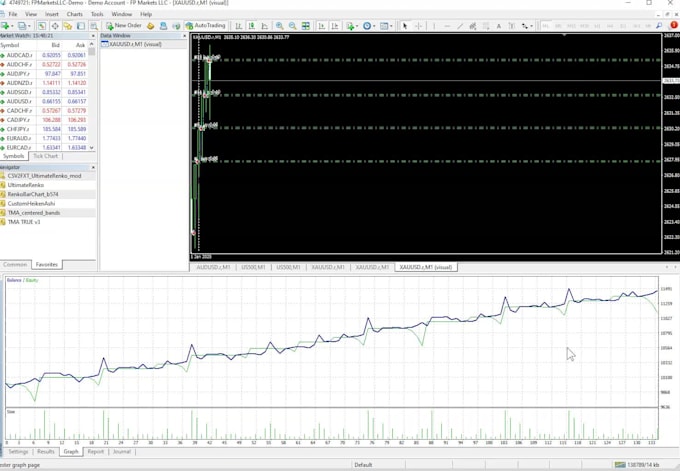The width and height of the screenshot is (680, 471).
Task: Switch to the tester Settings tab
Action: (x=18, y=451)
